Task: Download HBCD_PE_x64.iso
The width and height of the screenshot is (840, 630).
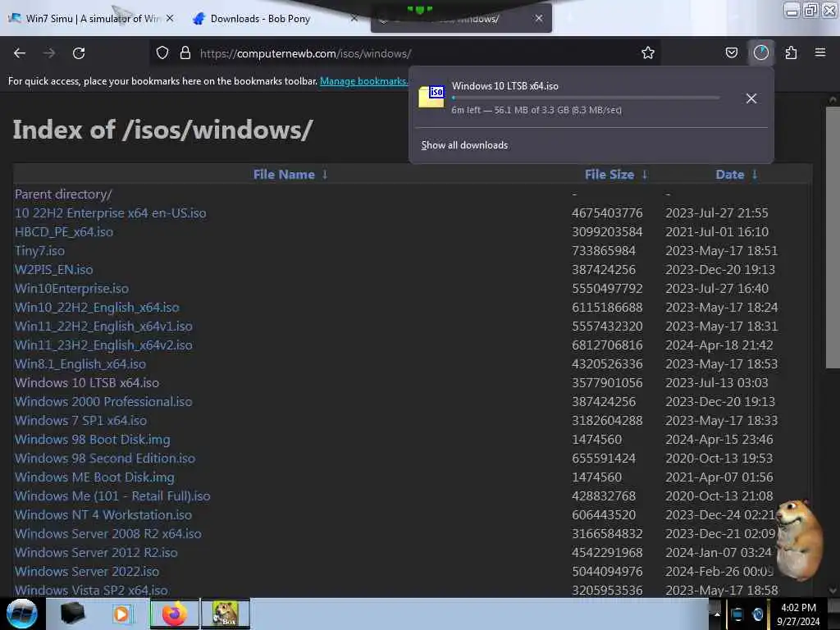Action: 64,232
